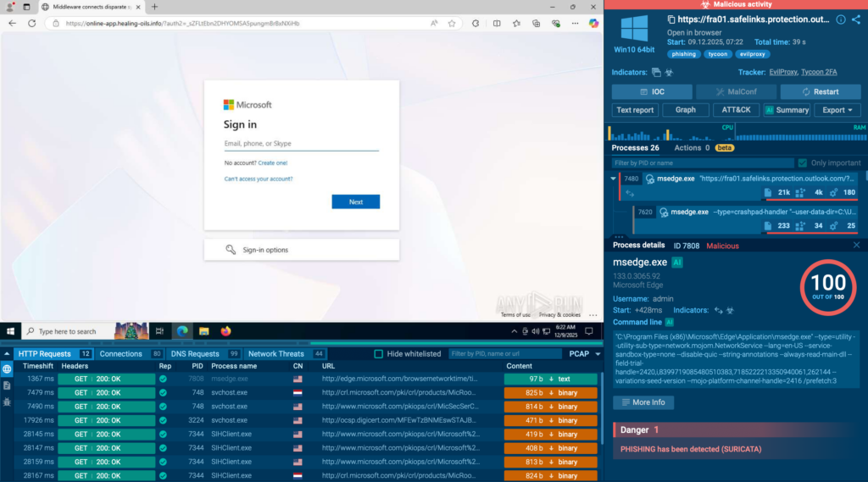Open the debug bug icon in left sidebar
The height and width of the screenshot is (482, 868).
point(8,402)
